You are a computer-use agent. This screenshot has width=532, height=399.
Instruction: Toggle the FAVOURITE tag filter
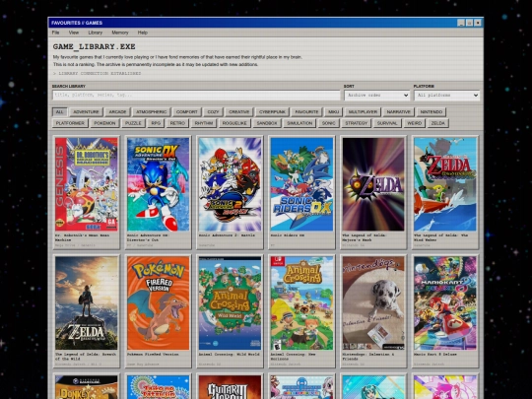306,112
